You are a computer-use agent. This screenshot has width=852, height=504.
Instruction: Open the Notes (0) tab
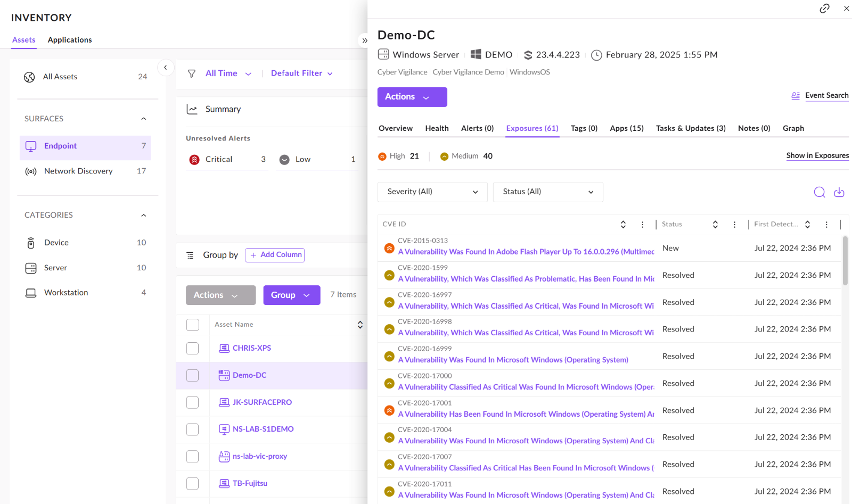point(754,128)
